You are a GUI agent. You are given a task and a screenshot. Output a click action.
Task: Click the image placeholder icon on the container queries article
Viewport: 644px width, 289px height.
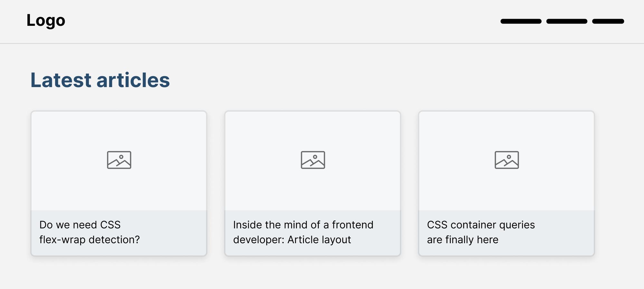click(x=507, y=160)
